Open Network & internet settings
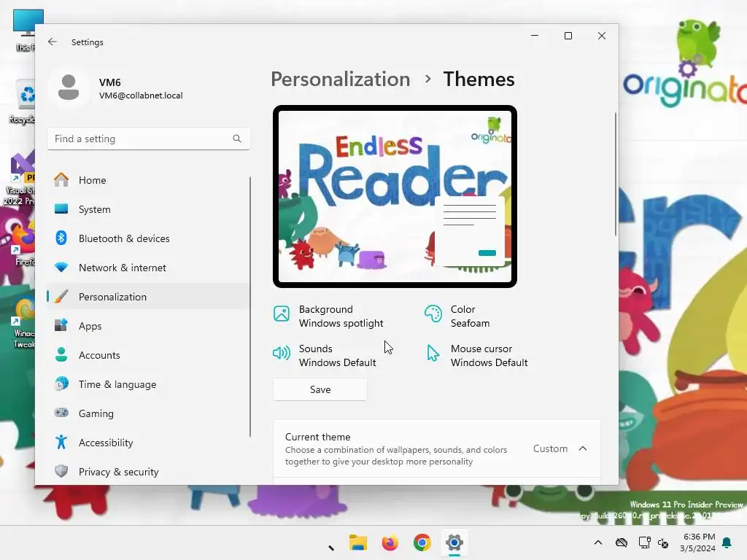747x560 pixels. [x=148, y=267]
